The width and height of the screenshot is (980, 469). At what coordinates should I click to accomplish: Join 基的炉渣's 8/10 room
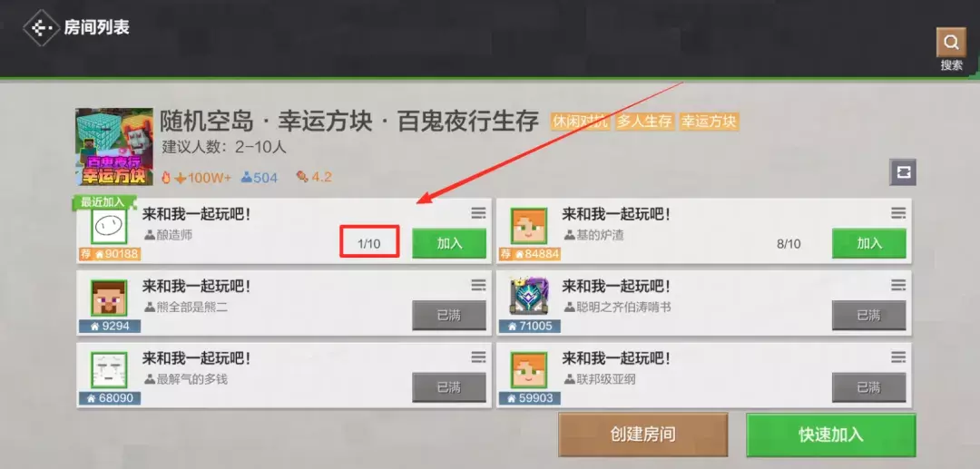(x=868, y=243)
